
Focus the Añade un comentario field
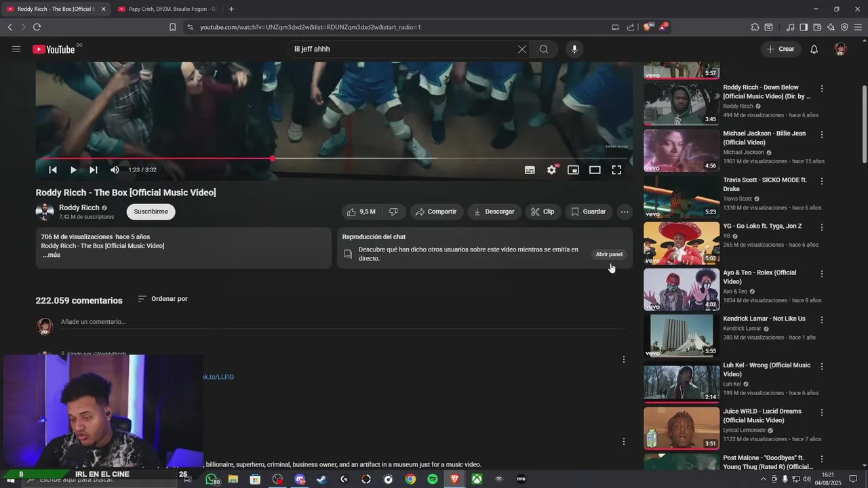click(342, 322)
